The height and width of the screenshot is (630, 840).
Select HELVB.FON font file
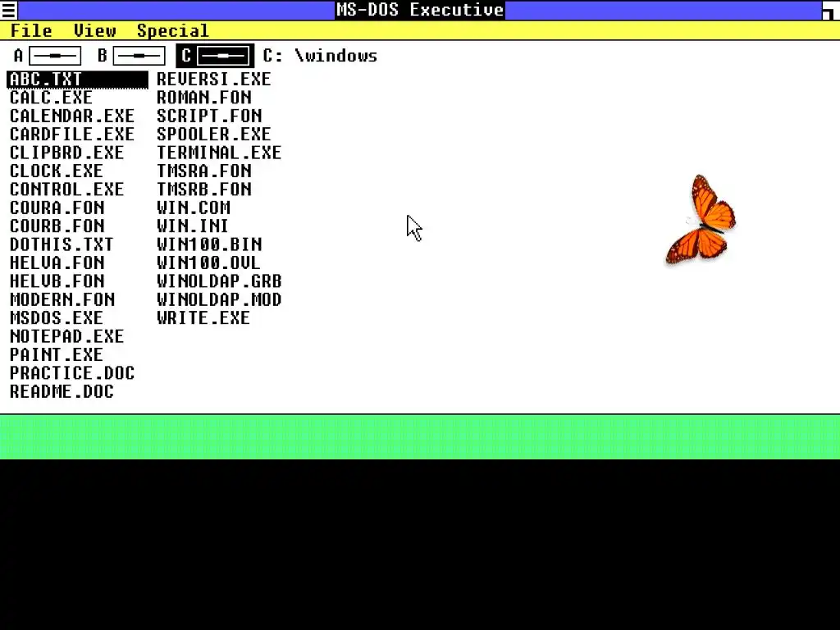point(57,281)
